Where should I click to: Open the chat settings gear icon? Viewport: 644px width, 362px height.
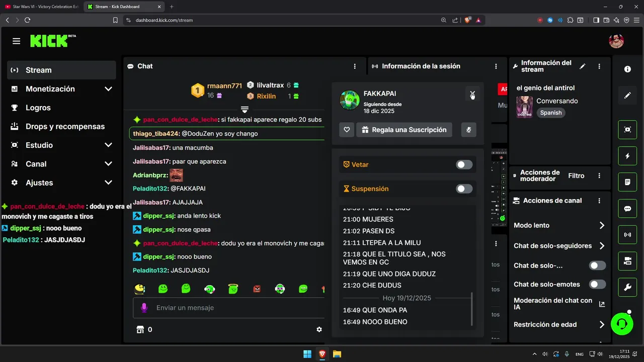(x=319, y=329)
